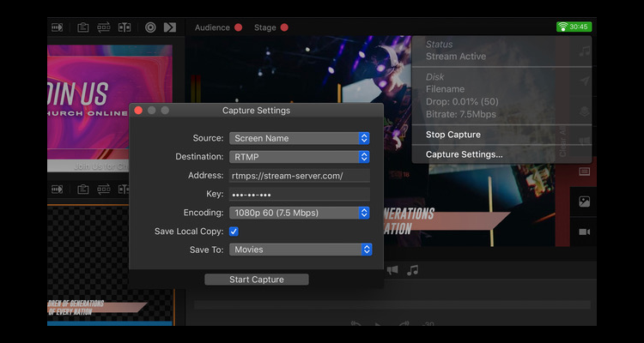Click the looping arrows icon above the checkered slide
The image size is (644, 343).
pos(104,190)
